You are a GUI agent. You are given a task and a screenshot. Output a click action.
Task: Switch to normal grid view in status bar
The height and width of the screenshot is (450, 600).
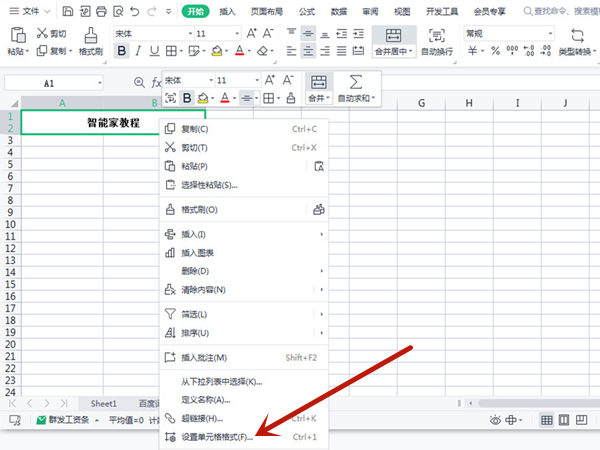pyautogui.click(x=546, y=420)
